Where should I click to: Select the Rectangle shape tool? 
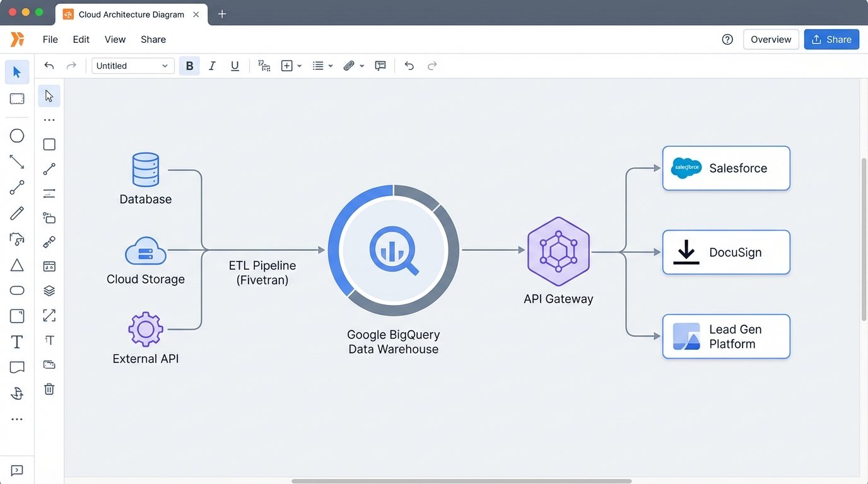[x=17, y=98]
